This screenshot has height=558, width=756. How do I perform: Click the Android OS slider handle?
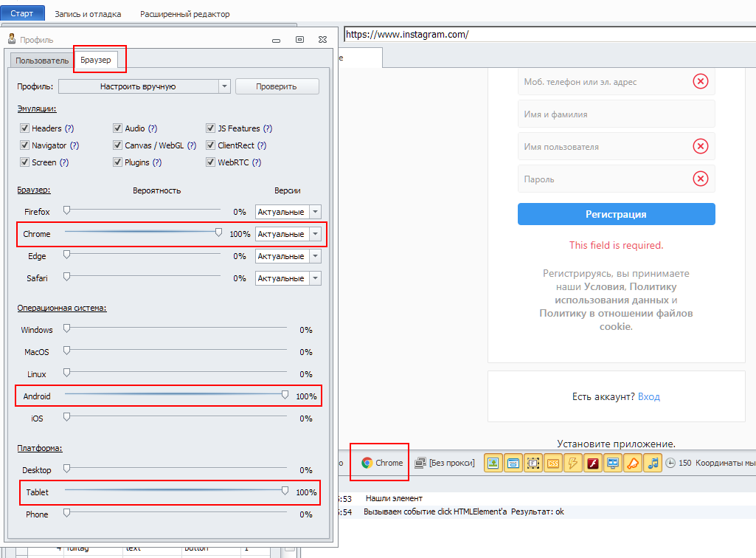pos(285,395)
